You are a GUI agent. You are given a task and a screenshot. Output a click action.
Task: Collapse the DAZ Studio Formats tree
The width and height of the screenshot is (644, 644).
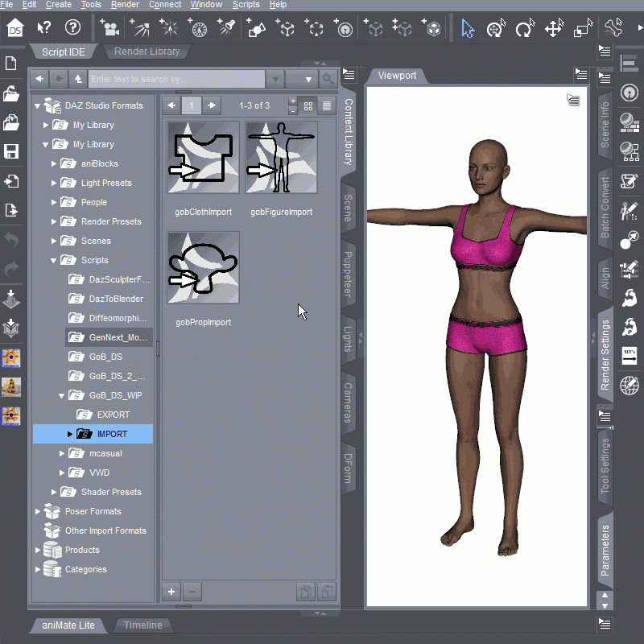[x=38, y=106]
